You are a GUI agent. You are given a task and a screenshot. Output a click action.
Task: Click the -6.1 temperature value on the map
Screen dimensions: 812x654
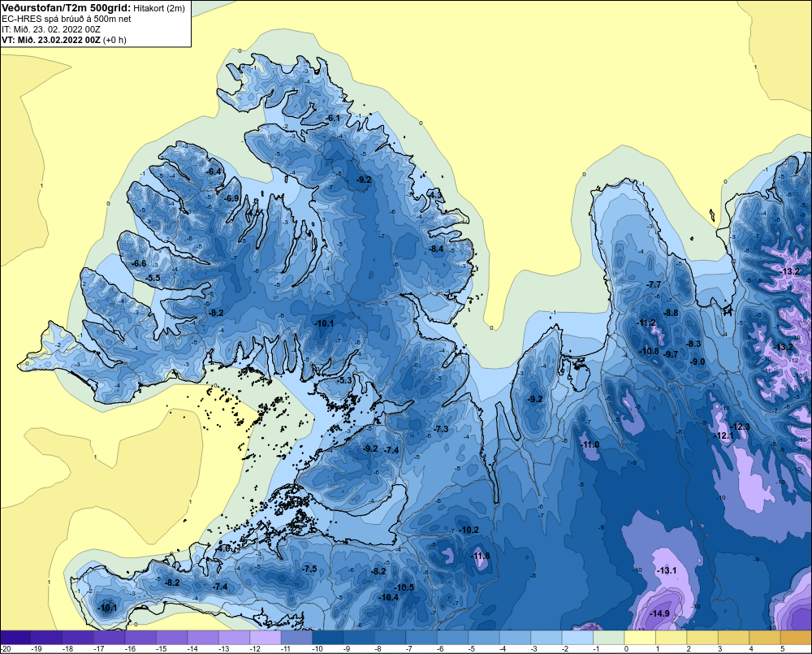click(x=332, y=118)
